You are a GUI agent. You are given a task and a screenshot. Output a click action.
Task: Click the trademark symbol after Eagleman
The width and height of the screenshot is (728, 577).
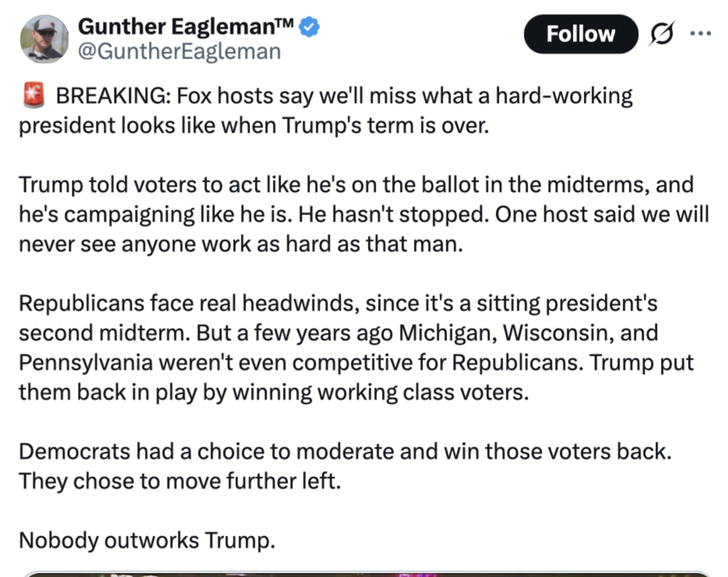[285, 23]
